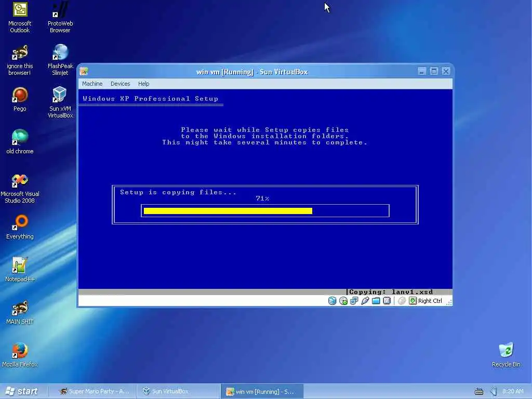
Task: Click the Right Ctrl host key label
Action: pyautogui.click(x=430, y=301)
